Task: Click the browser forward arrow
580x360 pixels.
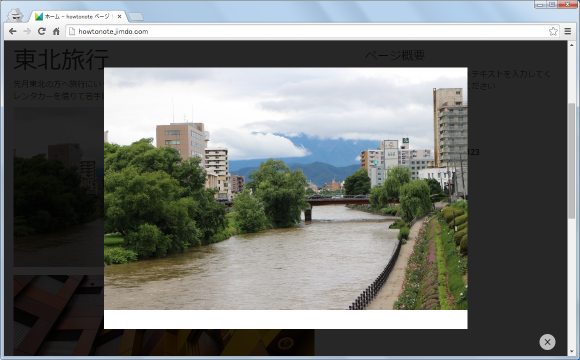Action: [x=27, y=31]
